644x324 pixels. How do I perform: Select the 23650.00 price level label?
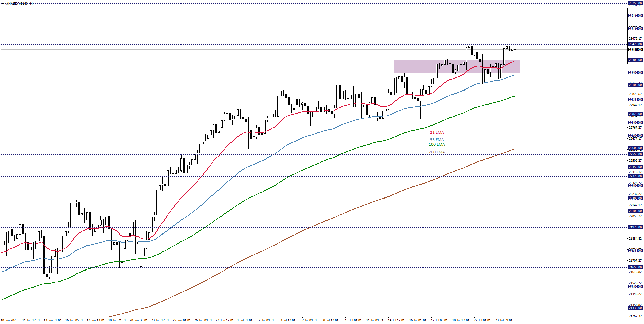coord(635,16)
